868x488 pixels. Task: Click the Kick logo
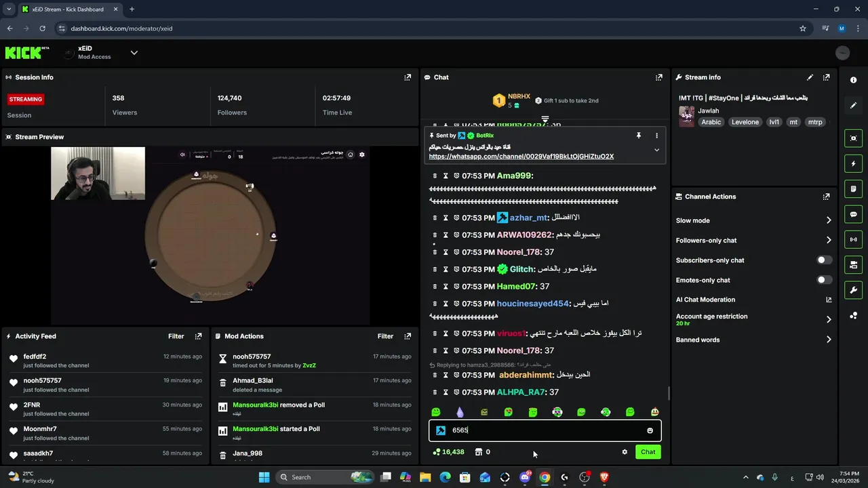click(x=27, y=53)
